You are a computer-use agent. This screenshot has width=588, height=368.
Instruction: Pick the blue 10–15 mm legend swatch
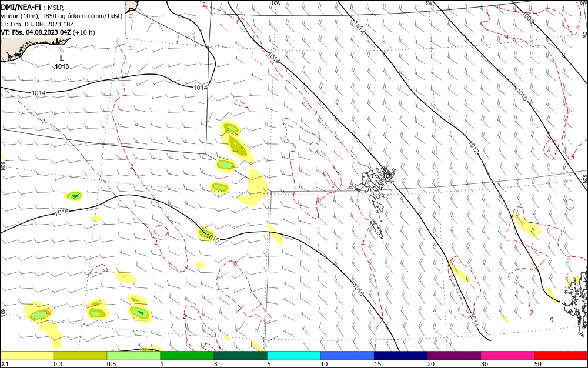pyautogui.click(x=348, y=356)
